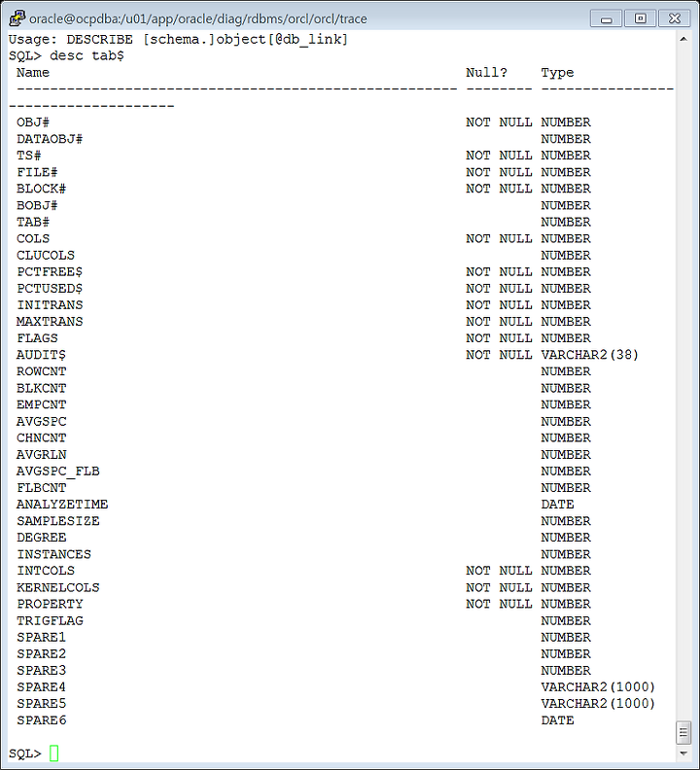Maximize the PuTTY terminal window
Viewport: 700px width, 770px height.
coord(640,18)
